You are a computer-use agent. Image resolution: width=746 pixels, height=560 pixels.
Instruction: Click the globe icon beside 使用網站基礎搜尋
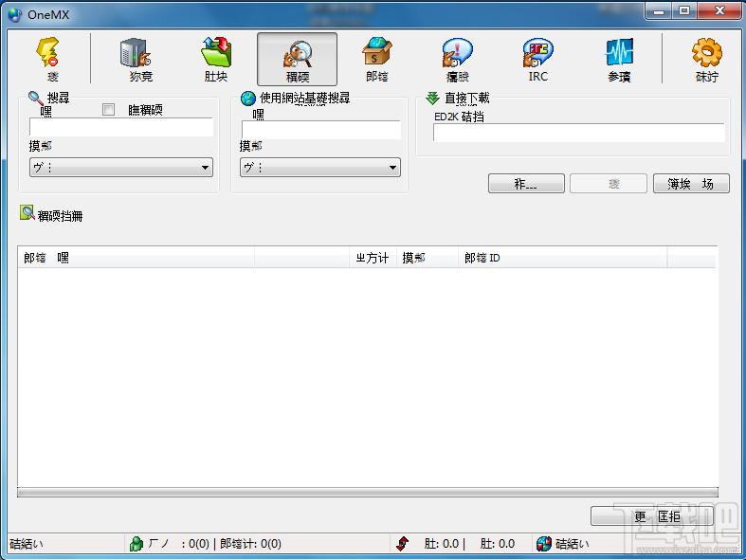248,99
